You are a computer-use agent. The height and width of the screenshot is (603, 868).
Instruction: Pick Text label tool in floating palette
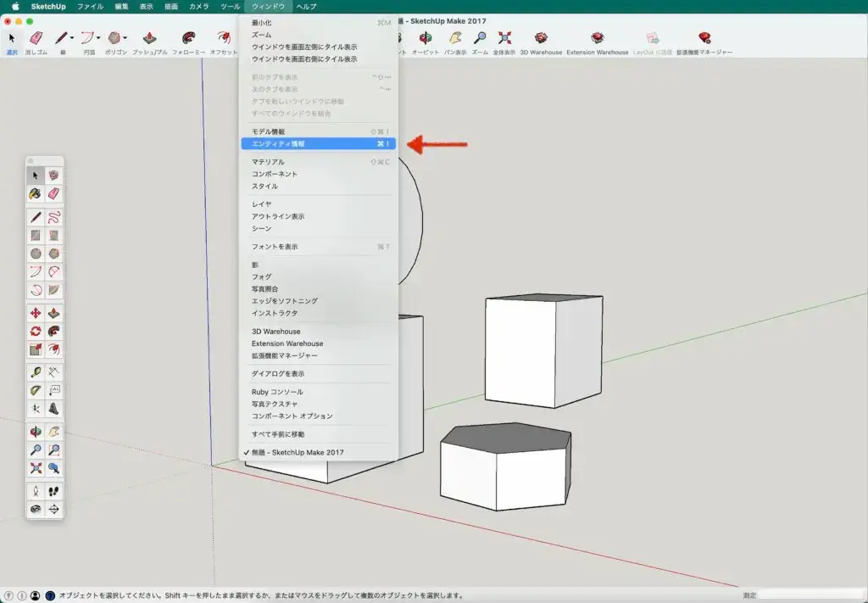point(53,390)
